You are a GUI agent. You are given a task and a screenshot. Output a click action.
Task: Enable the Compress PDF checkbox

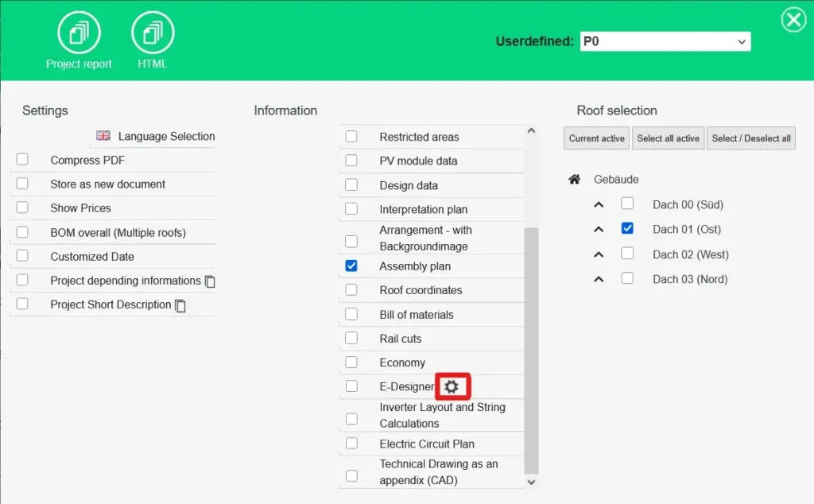point(22,160)
